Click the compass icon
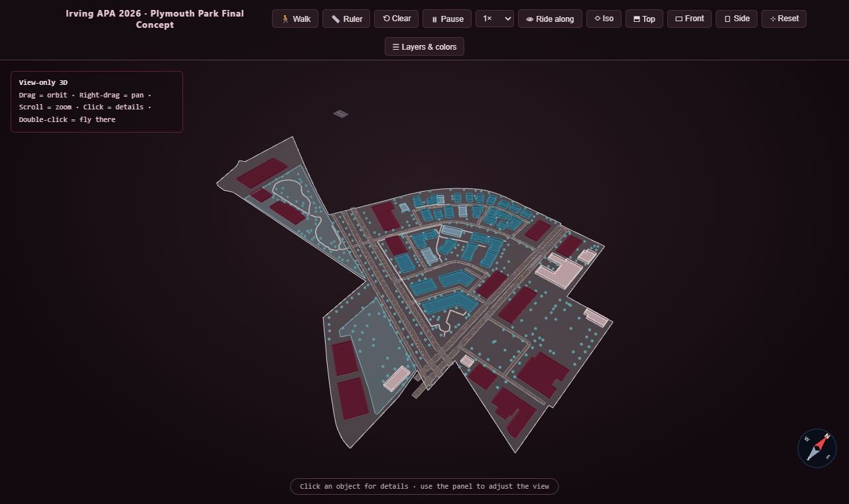849x504 pixels. 817,448
